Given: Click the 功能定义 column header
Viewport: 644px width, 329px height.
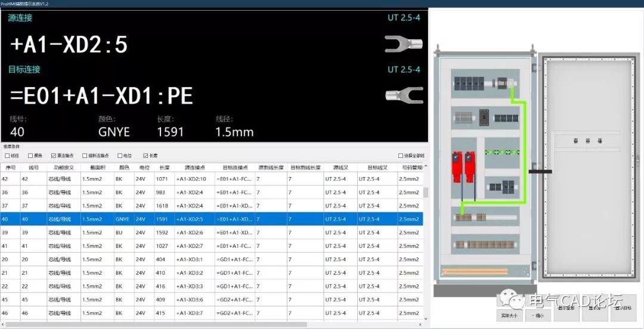Looking at the screenshot, I should click(63, 167).
